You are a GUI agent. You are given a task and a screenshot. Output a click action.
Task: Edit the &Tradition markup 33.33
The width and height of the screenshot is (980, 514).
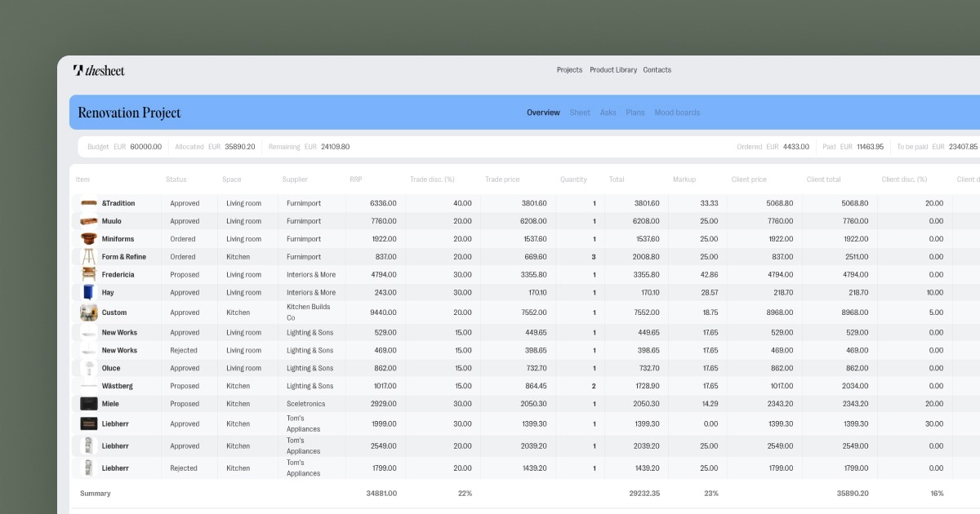pyautogui.click(x=710, y=203)
